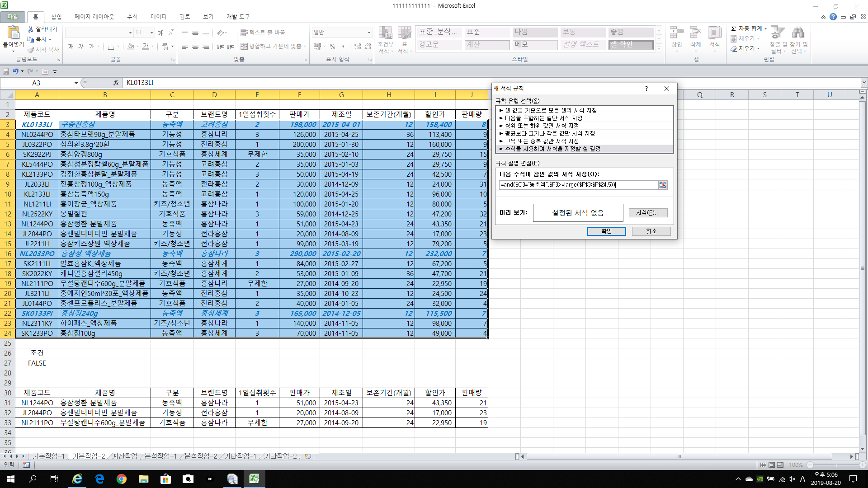Image resolution: width=868 pixels, height=488 pixels.
Task: Click the 서식(F)... button in dialog
Action: coord(648,213)
